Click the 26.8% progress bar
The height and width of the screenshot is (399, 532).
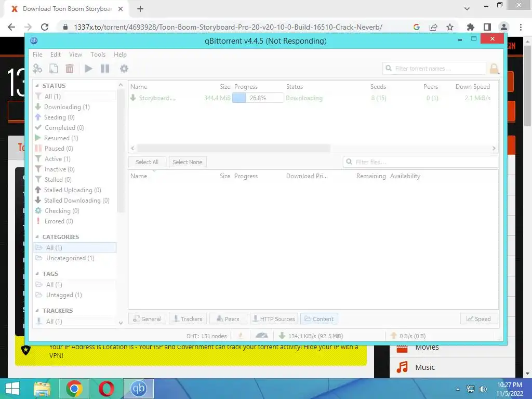click(258, 98)
